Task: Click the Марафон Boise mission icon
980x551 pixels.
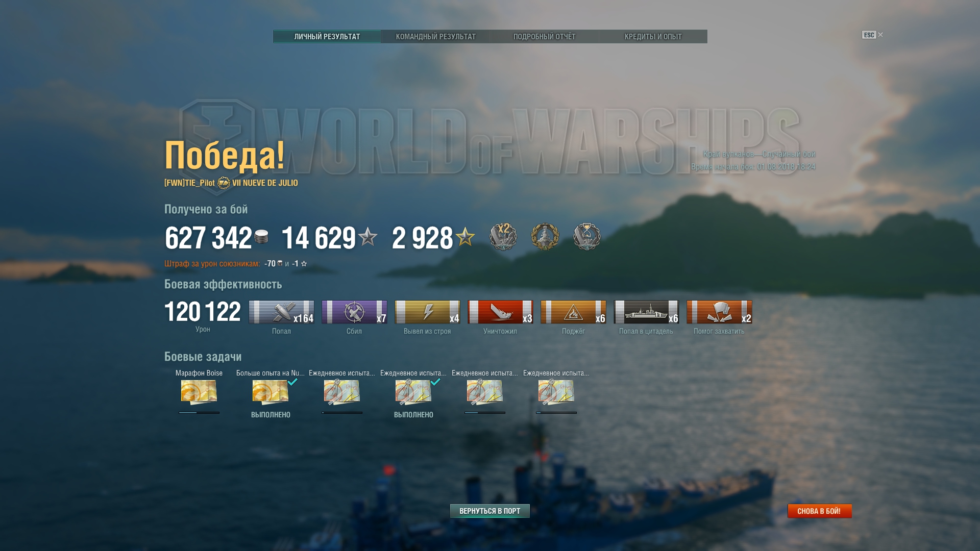Action: 199,392
